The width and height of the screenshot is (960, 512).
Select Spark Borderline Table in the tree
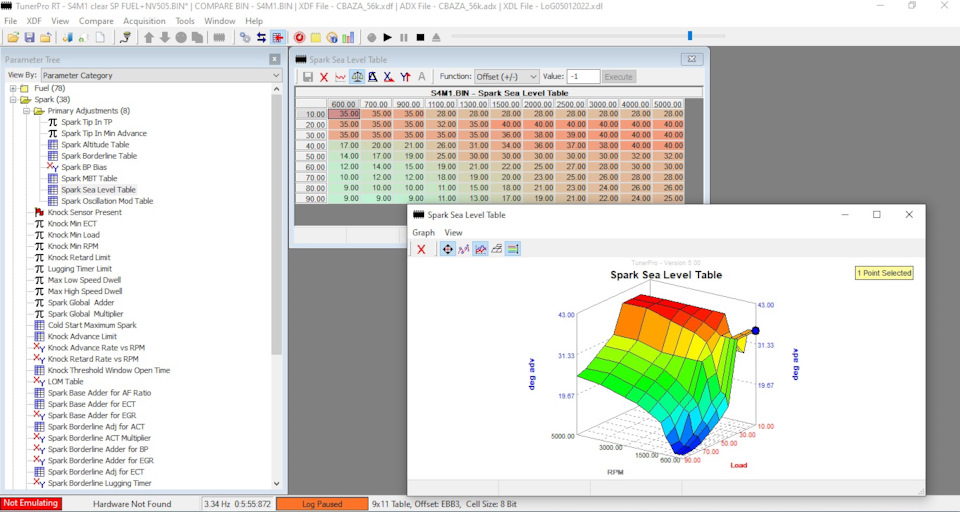pyautogui.click(x=99, y=156)
